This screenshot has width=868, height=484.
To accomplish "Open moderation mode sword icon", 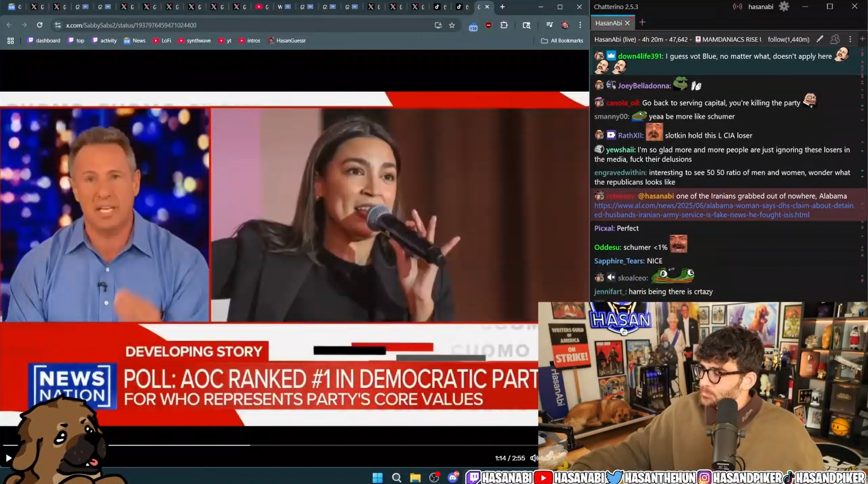I will click(821, 39).
